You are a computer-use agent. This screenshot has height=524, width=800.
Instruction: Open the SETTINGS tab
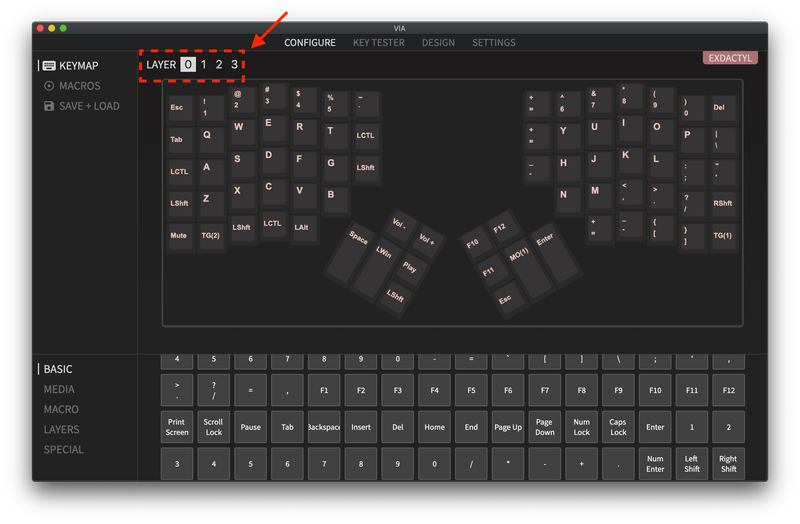coord(493,43)
